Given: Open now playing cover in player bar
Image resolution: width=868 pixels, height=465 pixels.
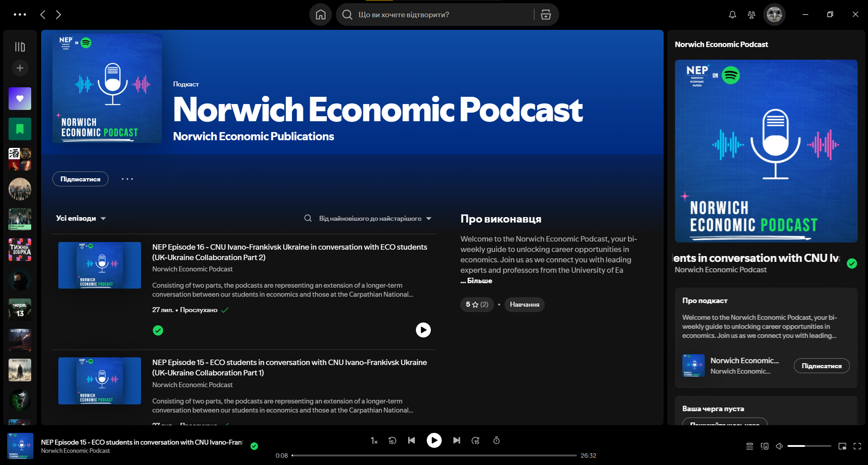Looking at the screenshot, I should pyautogui.click(x=20, y=446).
